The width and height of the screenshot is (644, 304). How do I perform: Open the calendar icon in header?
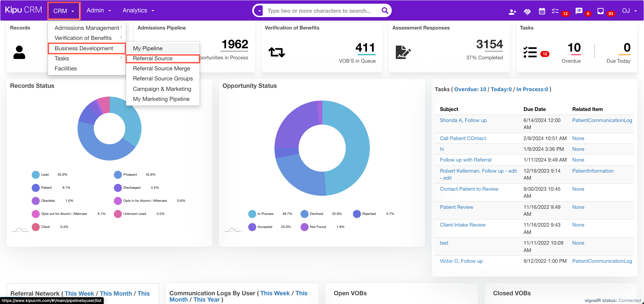tap(542, 11)
